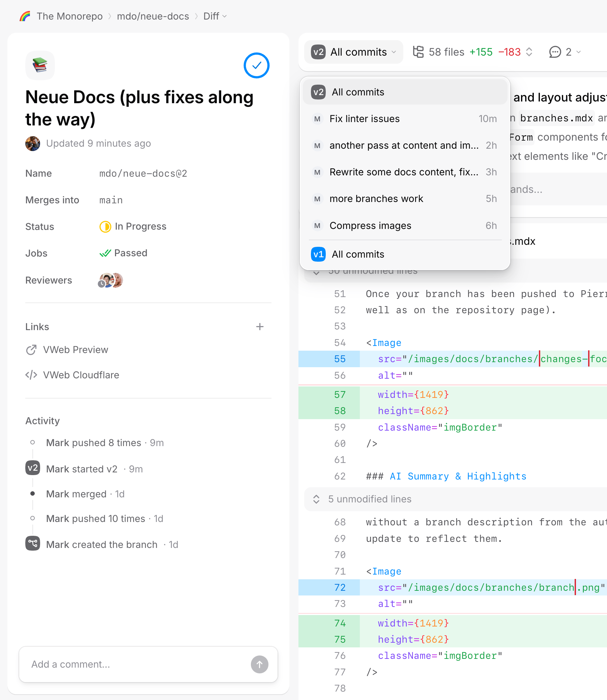Viewport: 607px width, 700px height.
Task: Click the send comment arrow button
Action: 259,665
